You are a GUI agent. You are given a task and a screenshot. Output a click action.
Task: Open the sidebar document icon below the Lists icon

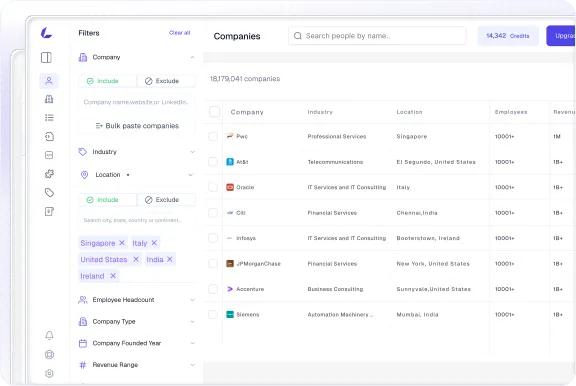click(x=49, y=137)
